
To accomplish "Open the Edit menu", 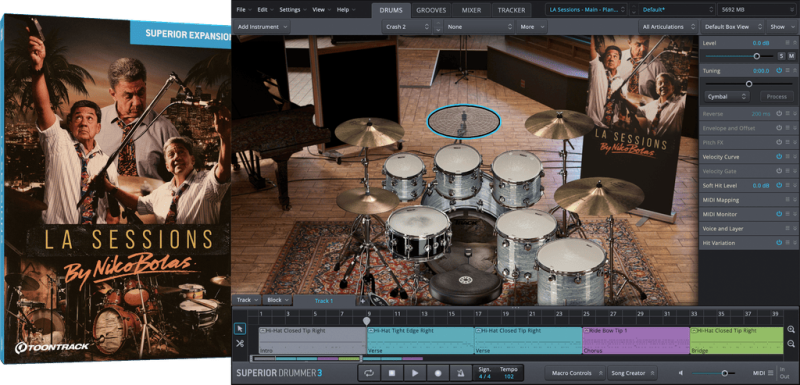I will pos(265,10).
